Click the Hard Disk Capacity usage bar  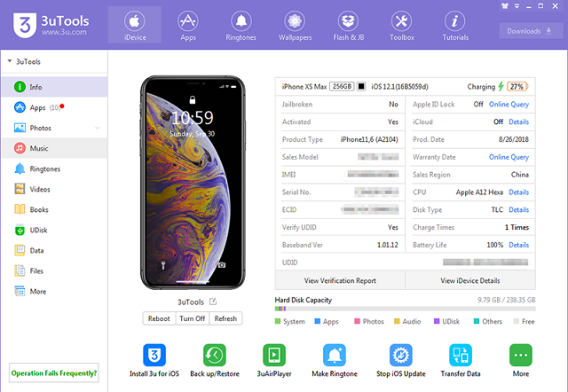coord(405,310)
